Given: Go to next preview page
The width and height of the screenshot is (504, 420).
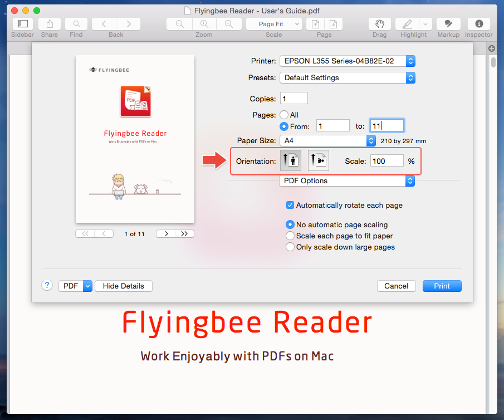Looking at the screenshot, I should tap(166, 234).
